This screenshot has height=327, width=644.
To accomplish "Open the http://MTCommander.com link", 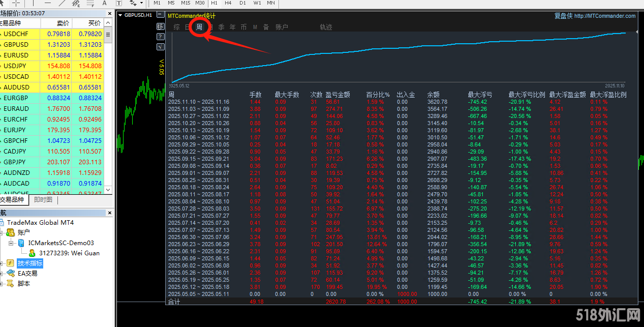I will [x=604, y=16].
